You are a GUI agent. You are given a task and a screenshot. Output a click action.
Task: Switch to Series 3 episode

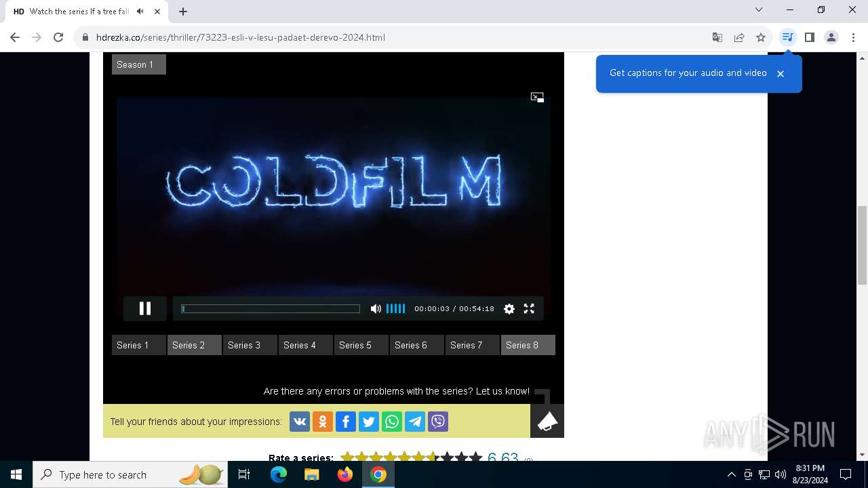tap(250, 345)
